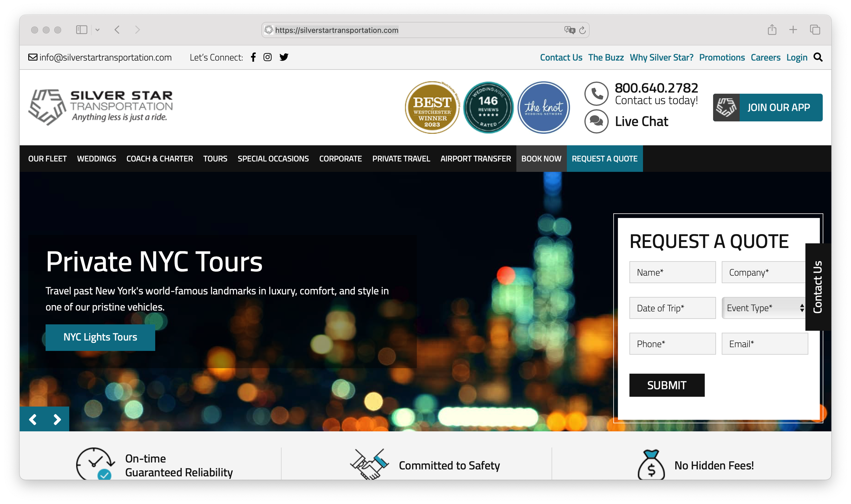Open the Instagram social icon

[267, 57]
